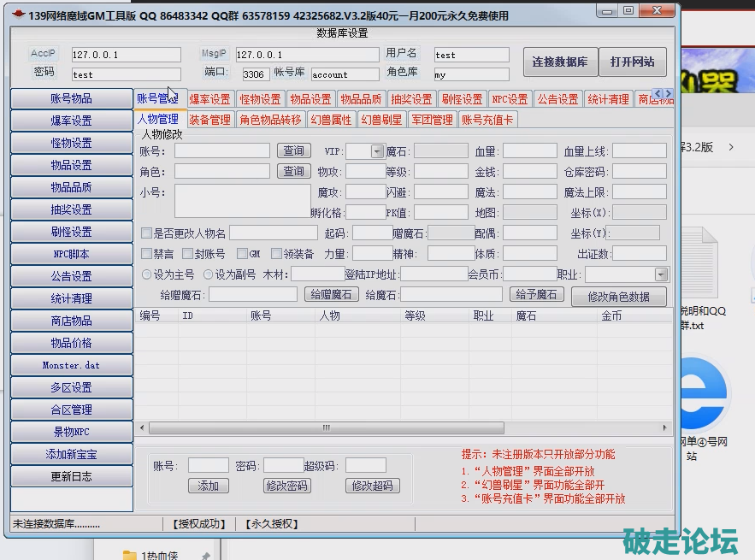Viewport: 755px width, 560px height.
Task: Expand the 职业 combo box
Action: (661, 274)
